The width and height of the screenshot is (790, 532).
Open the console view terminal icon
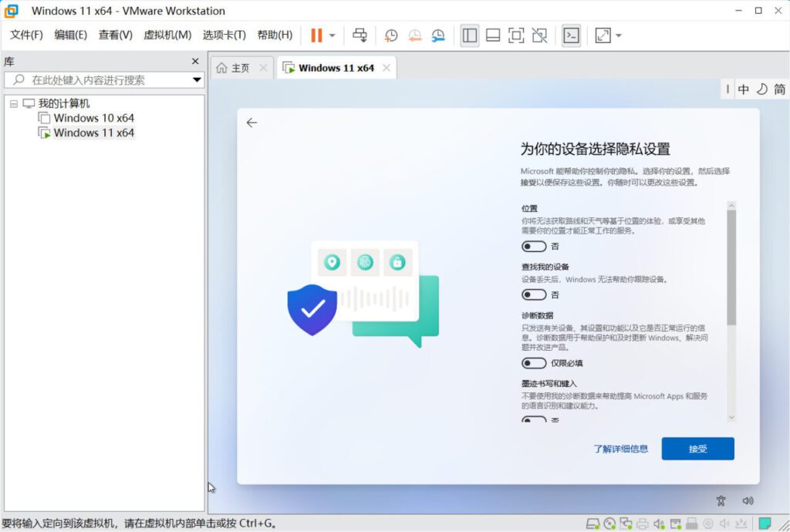(571, 35)
